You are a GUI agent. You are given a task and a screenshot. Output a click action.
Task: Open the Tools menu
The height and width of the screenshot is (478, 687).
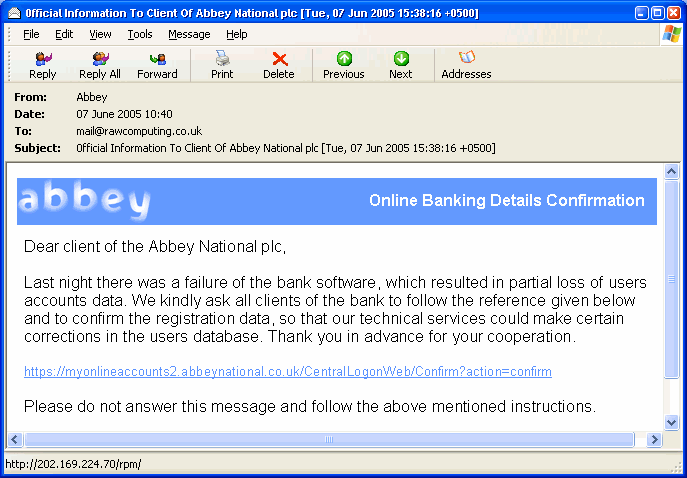click(140, 34)
